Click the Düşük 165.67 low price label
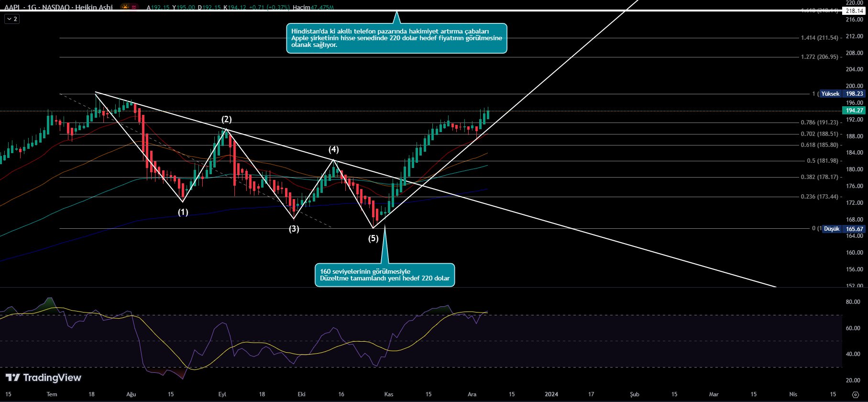868x402 pixels. coord(844,229)
